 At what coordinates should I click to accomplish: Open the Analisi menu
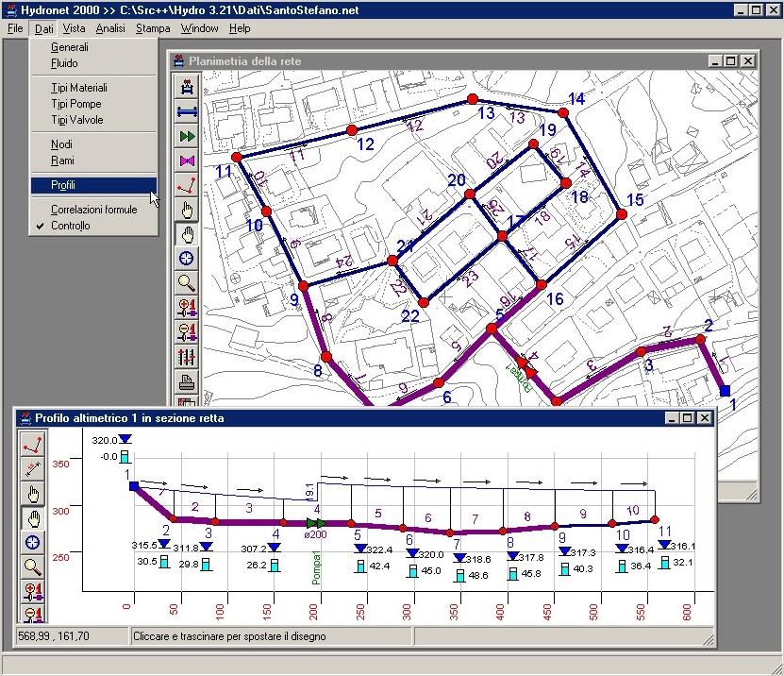click(110, 28)
